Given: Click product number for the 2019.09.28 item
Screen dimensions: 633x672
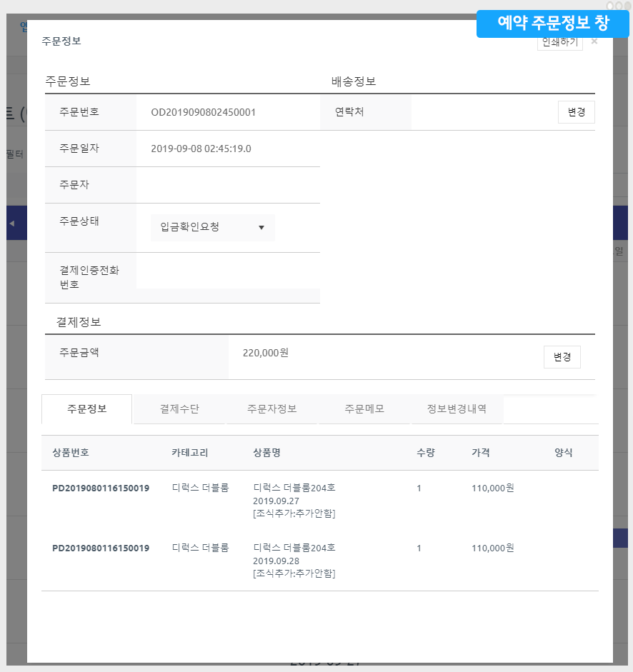Looking at the screenshot, I should coord(101,548).
